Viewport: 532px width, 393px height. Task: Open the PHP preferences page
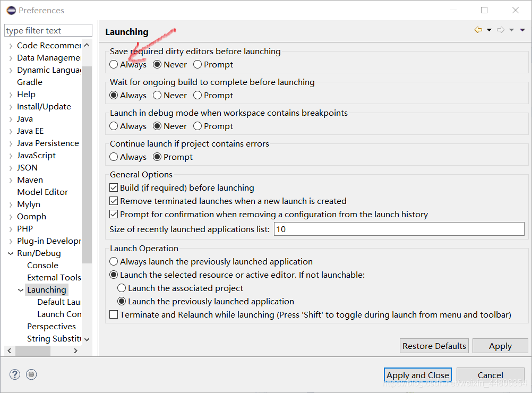[x=25, y=229]
